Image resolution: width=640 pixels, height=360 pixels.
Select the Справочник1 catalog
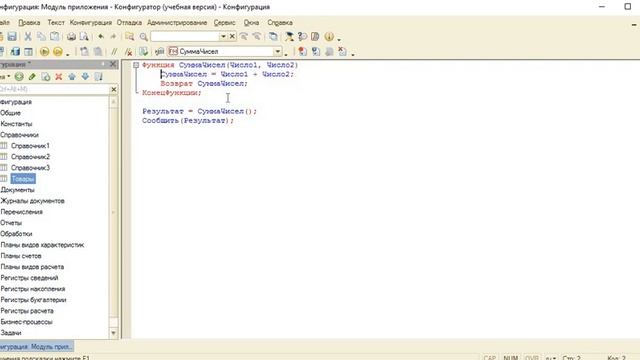pos(30,146)
